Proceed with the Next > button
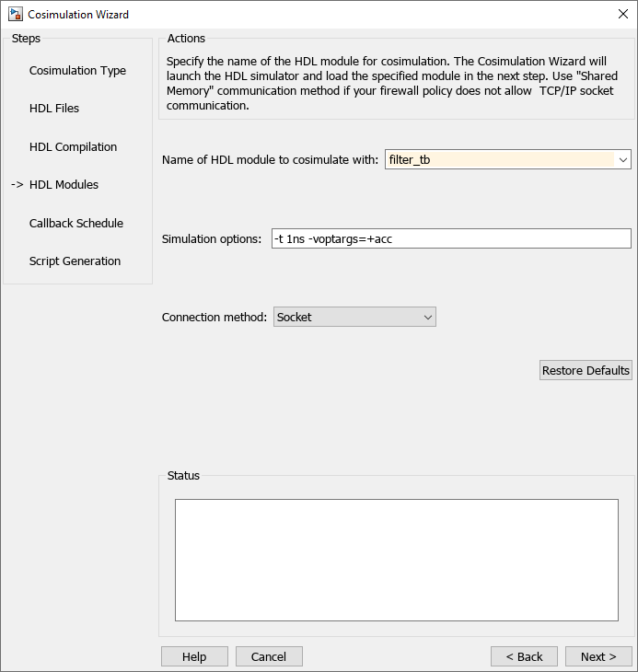Image resolution: width=638 pixels, height=672 pixels. pyautogui.click(x=598, y=656)
